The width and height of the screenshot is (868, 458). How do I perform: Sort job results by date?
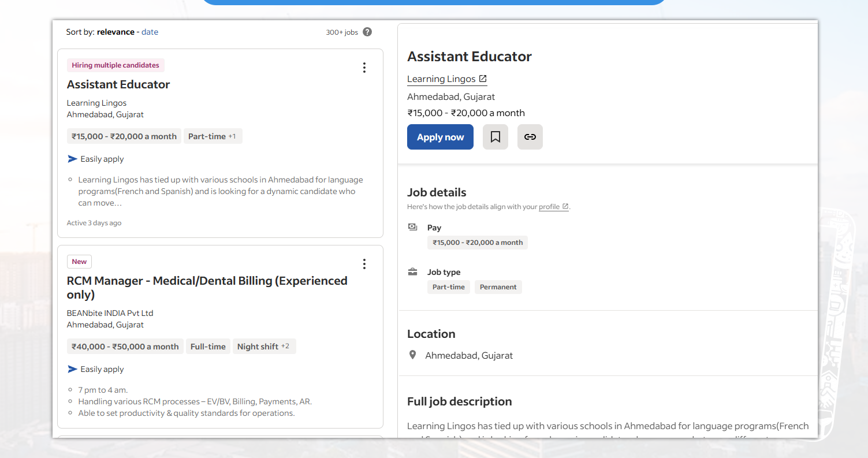tap(150, 32)
